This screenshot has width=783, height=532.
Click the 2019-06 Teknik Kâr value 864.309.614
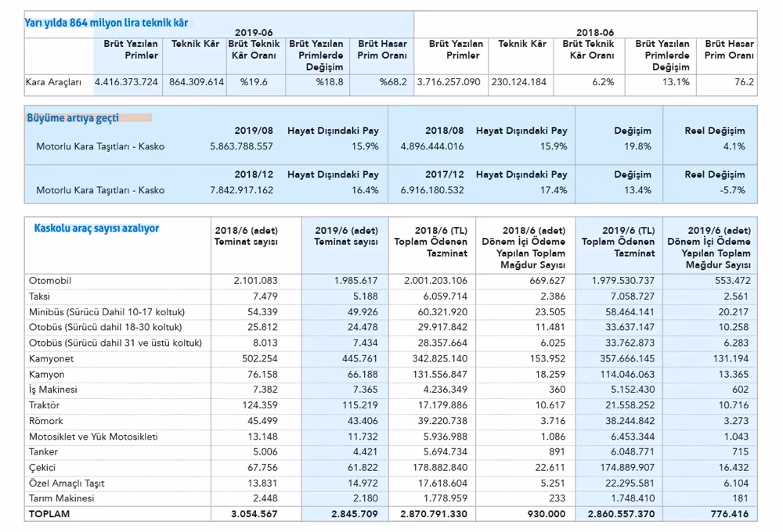[x=197, y=82]
